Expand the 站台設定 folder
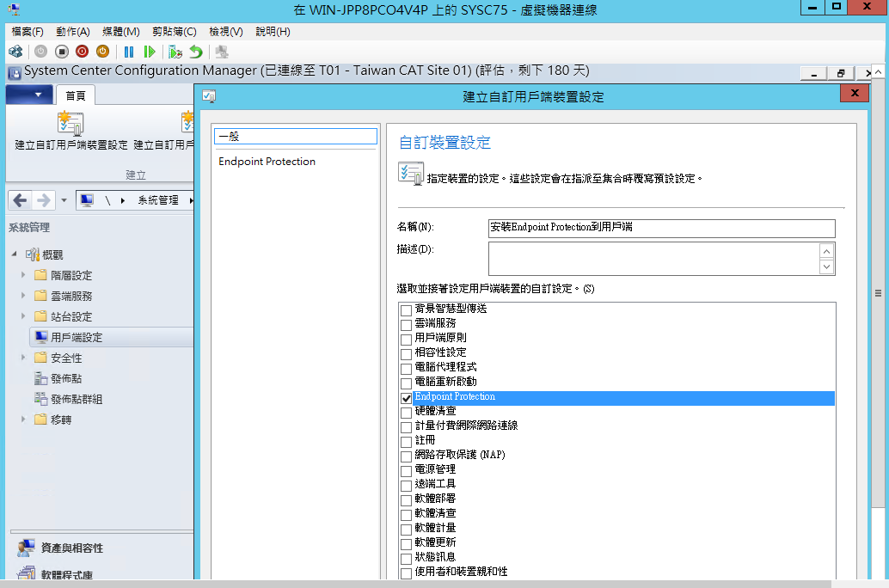The height and width of the screenshot is (588, 889). coord(23,316)
